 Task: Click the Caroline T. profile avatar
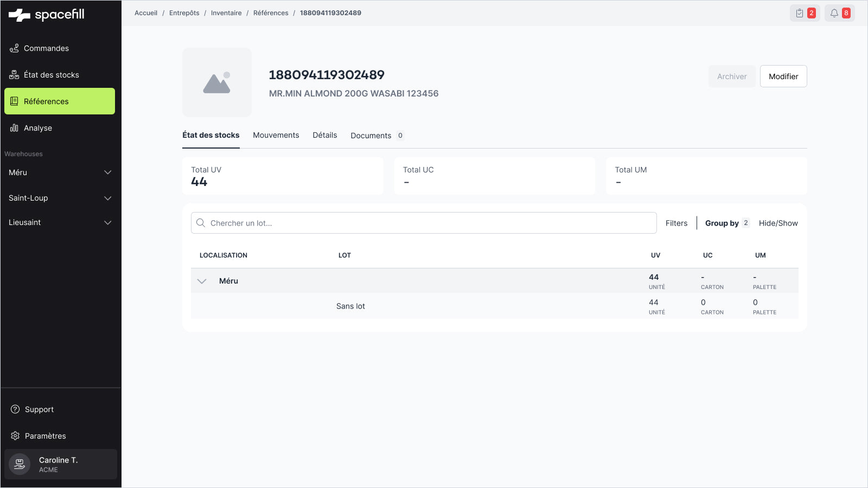pyautogui.click(x=20, y=464)
